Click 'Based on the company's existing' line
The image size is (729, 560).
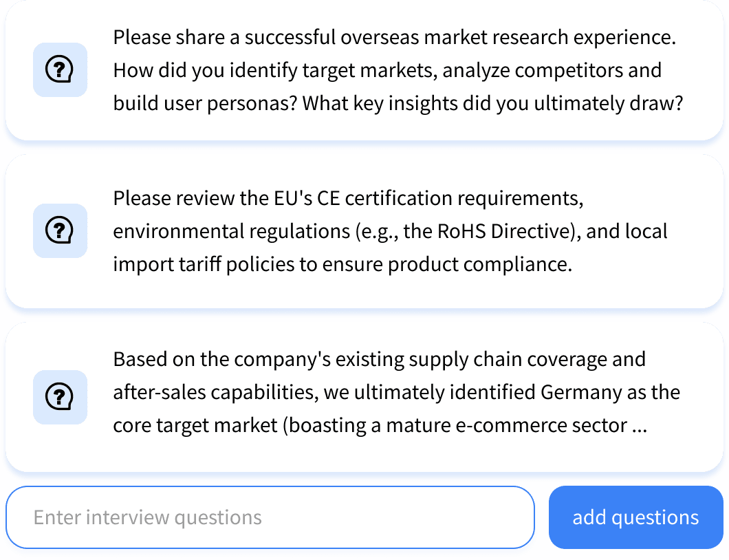(x=379, y=359)
